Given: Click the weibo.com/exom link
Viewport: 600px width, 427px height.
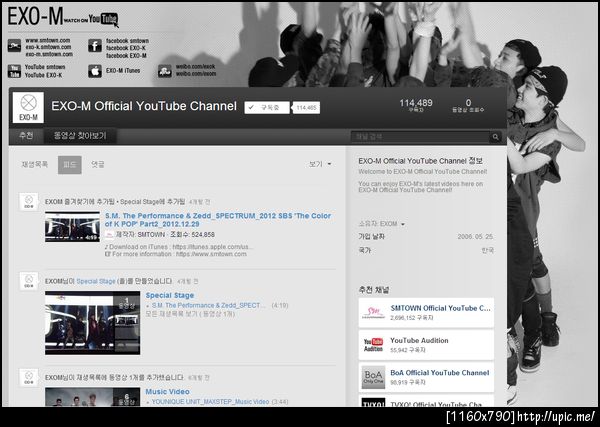Looking at the screenshot, I should pos(196,74).
